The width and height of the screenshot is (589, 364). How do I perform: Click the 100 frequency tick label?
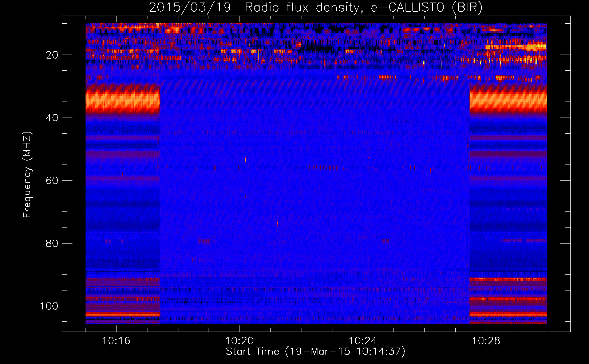click(x=49, y=306)
